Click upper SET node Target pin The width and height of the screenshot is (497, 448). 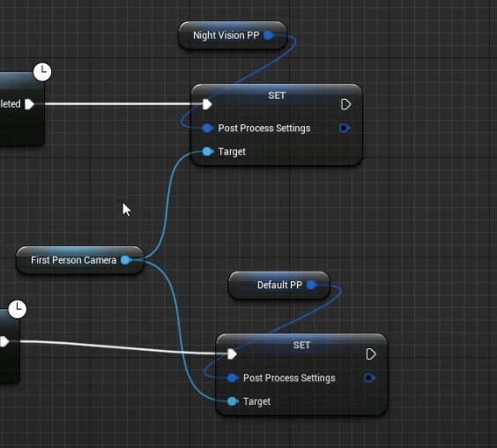pos(208,152)
